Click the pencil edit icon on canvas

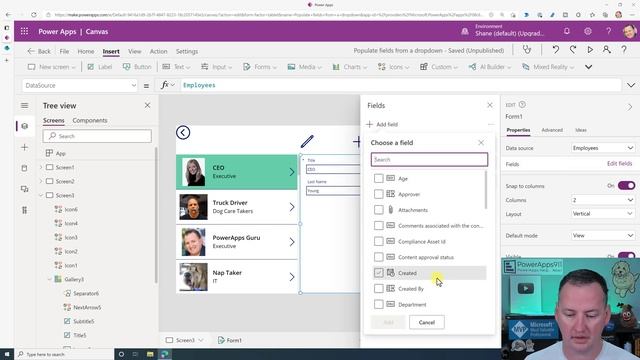307,141
